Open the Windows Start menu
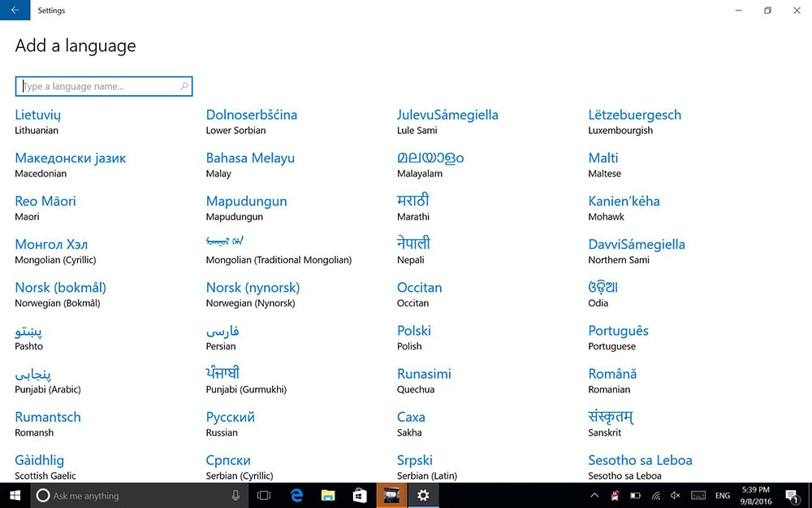812x508 pixels. coord(15,495)
